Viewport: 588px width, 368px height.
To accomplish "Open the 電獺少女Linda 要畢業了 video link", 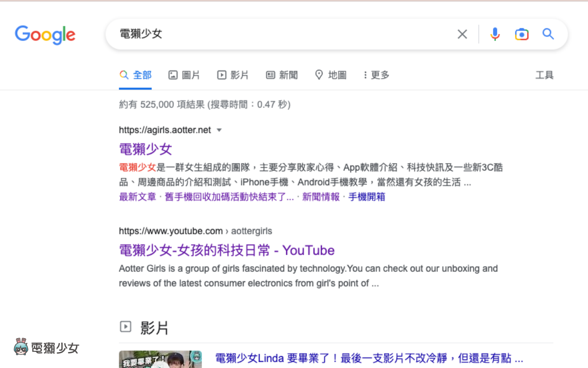I will 369,358.
